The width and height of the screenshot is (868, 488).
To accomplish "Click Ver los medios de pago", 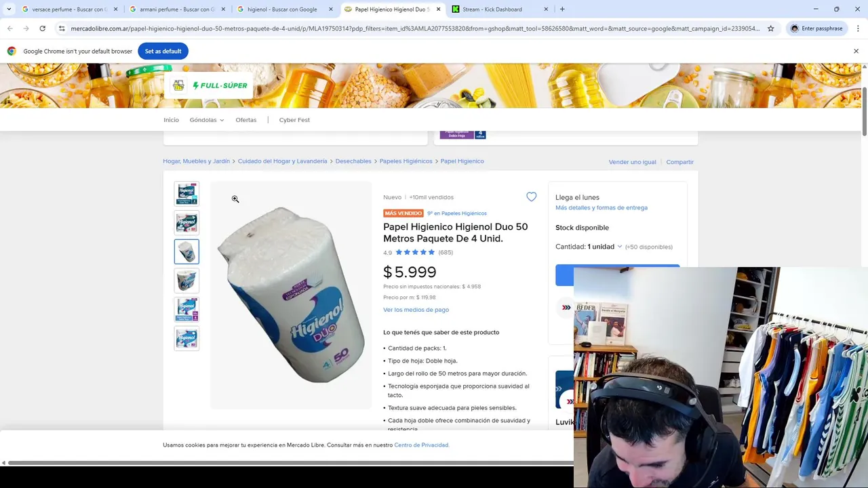I will coord(416,310).
